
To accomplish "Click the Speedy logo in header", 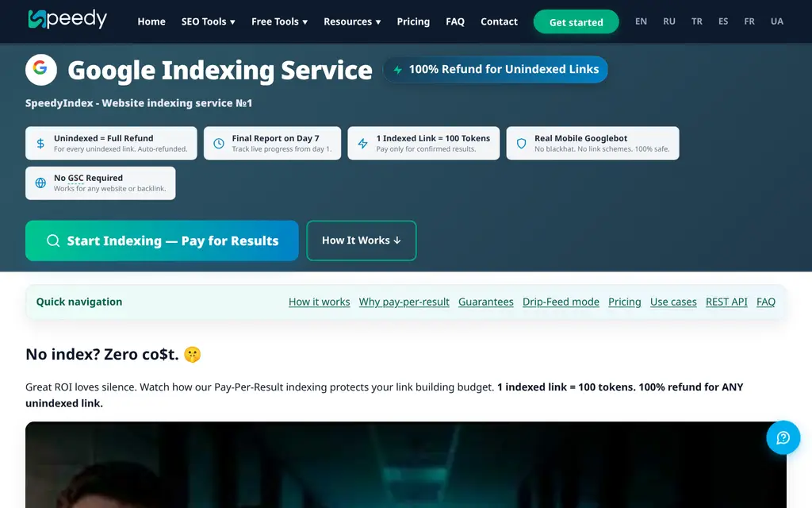I will 67,19.
